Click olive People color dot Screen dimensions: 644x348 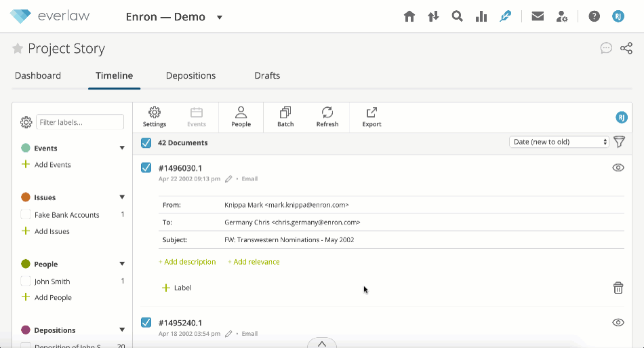pos(26,264)
